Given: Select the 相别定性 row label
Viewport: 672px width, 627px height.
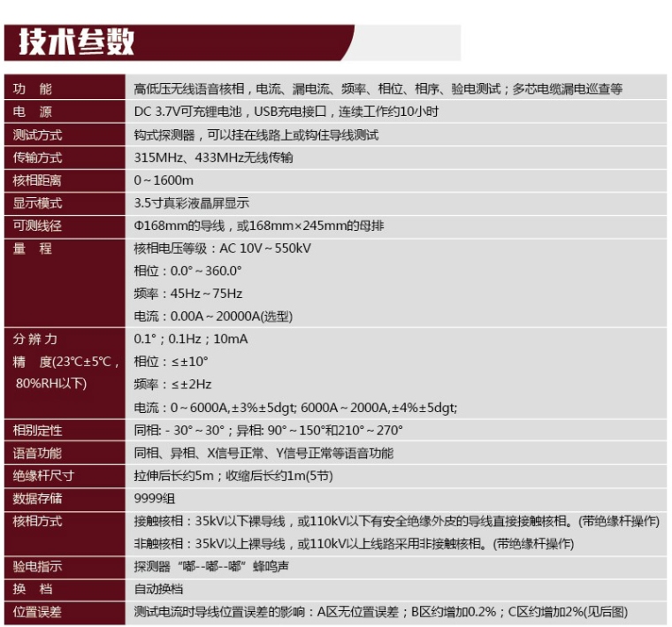Looking at the screenshot, I should coord(37,431).
